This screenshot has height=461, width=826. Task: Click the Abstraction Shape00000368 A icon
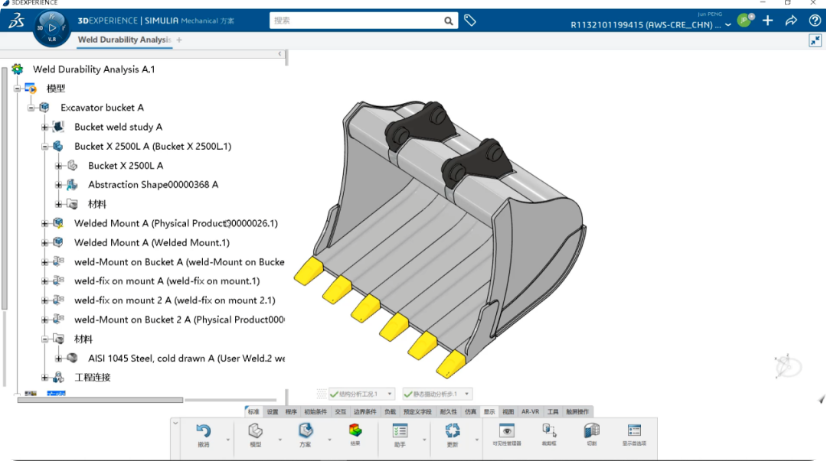pos(72,184)
